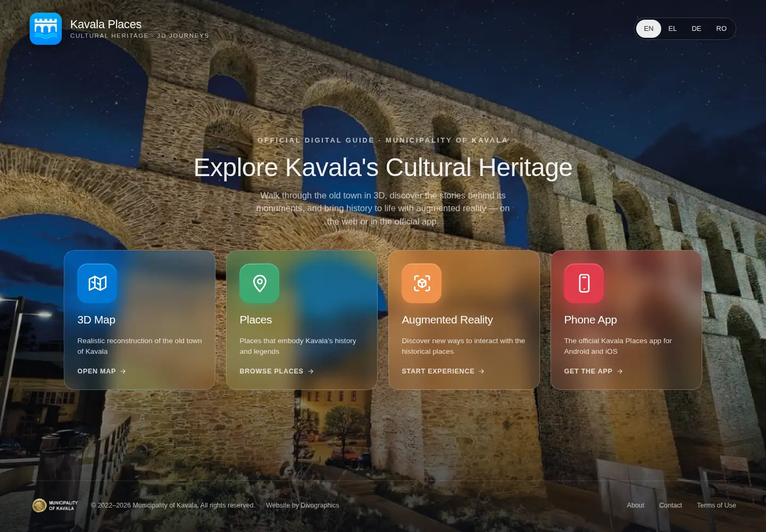Open the Contact footer link
The width and height of the screenshot is (766, 532).
pos(670,505)
